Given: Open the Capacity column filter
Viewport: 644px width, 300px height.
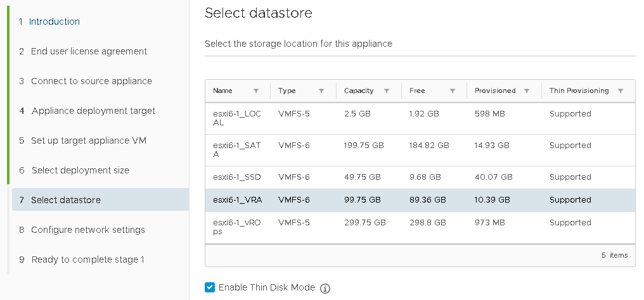Looking at the screenshot, I should 387,91.
